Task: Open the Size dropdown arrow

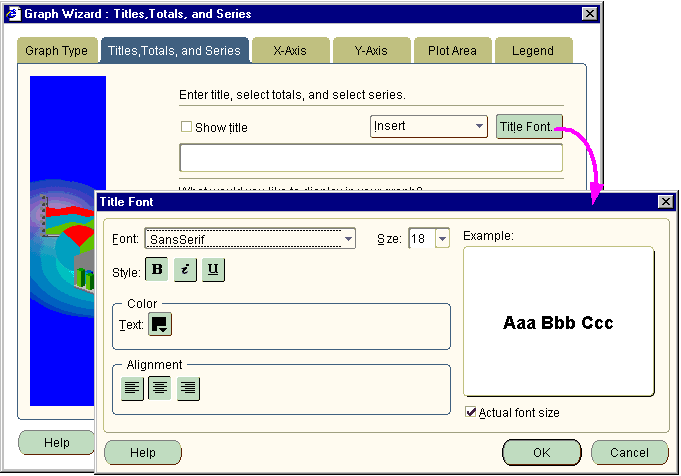Action: (442, 238)
